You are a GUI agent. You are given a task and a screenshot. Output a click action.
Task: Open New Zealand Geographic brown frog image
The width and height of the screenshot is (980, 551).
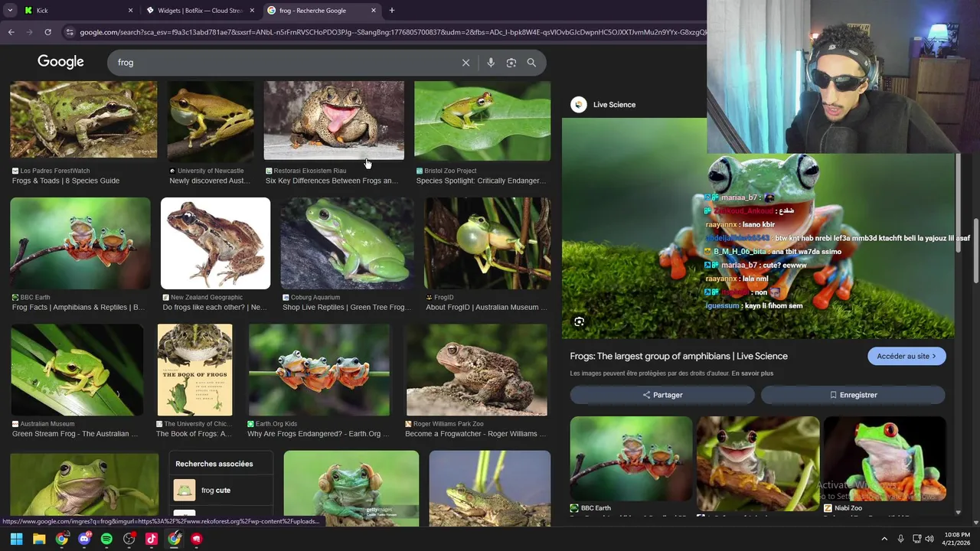(x=216, y=243)
